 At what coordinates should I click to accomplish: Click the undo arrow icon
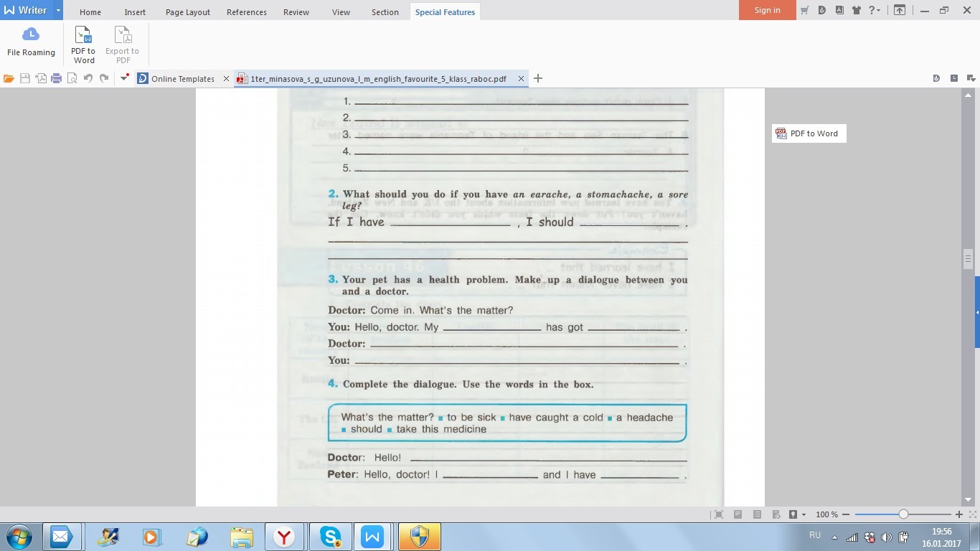(88, 79)
